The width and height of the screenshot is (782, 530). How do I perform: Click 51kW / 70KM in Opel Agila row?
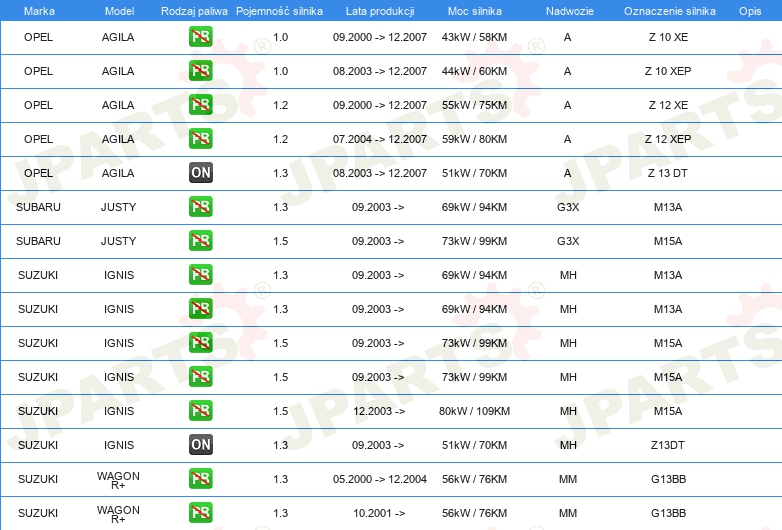pos(474,173)
